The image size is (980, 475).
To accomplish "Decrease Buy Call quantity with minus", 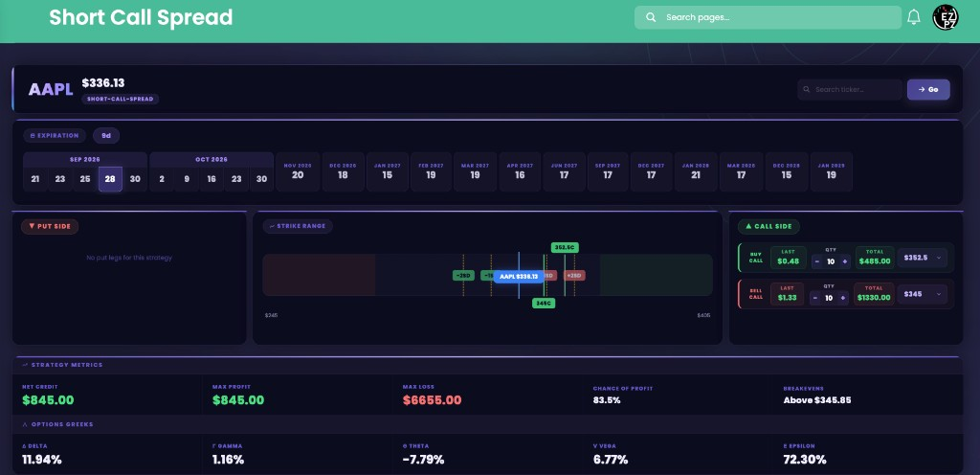I will pos(815,261).
